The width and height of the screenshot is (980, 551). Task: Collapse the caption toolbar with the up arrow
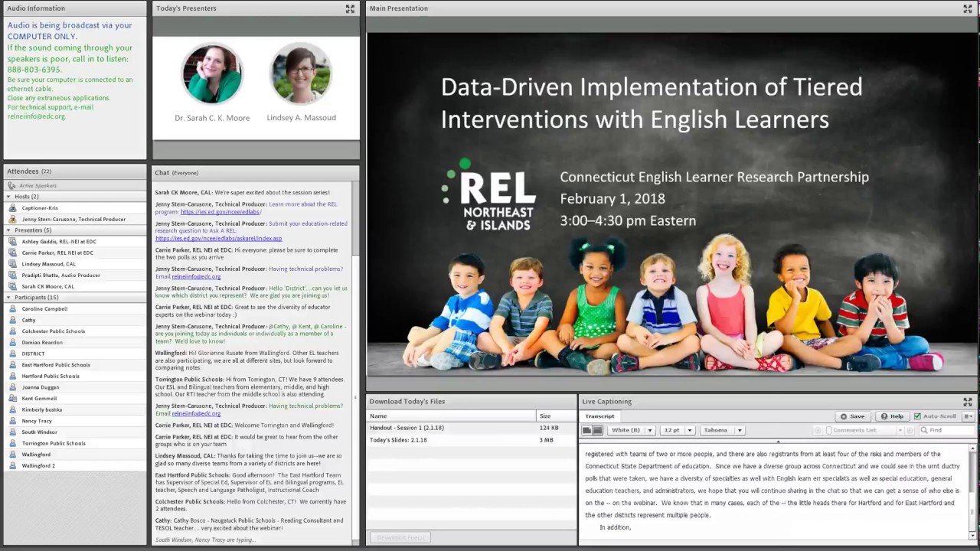point(778,442)
